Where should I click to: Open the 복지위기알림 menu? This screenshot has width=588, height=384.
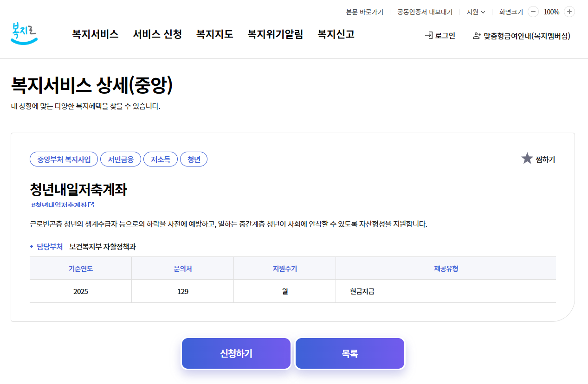point(275,34)
